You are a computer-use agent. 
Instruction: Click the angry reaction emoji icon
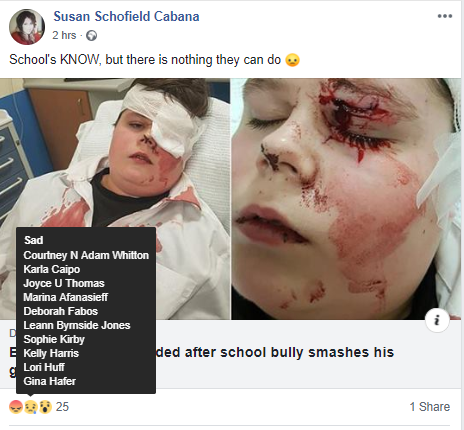pyautogui.click(x=16, y=407)
